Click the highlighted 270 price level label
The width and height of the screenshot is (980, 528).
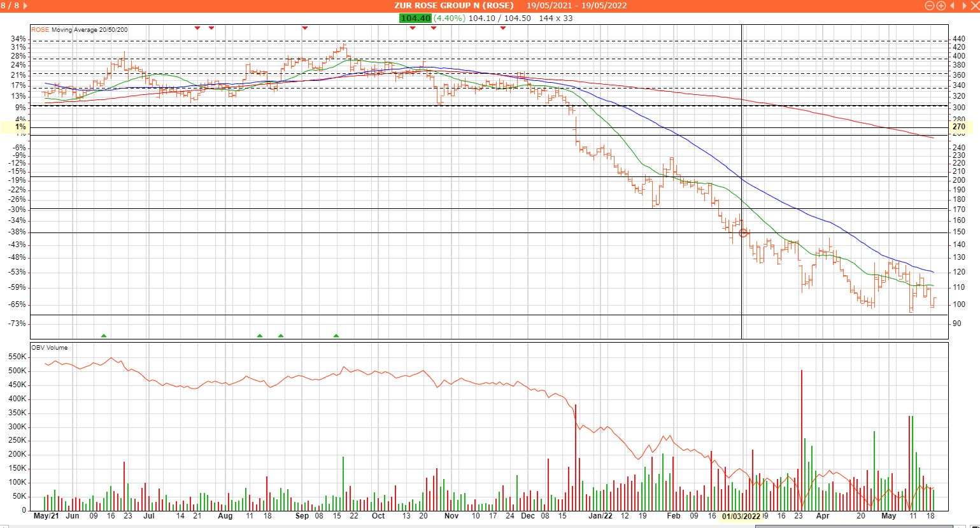click(x=959, y=127)
